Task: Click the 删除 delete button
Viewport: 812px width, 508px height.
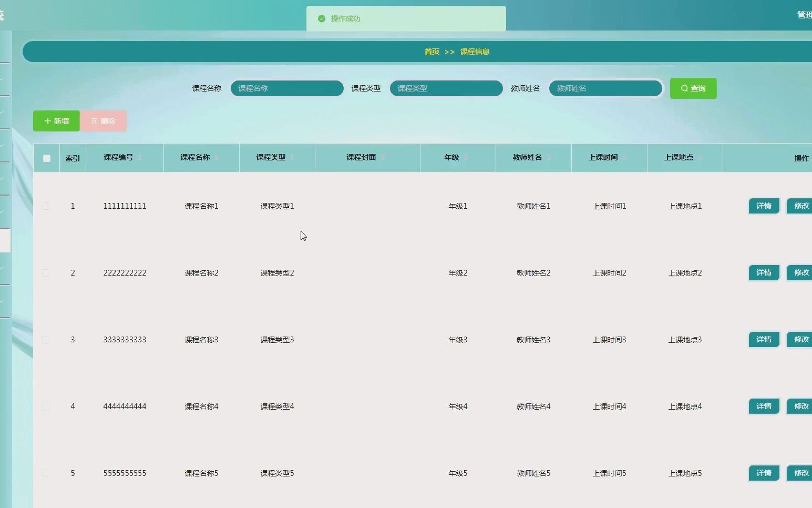Action: tap(104, 121)
